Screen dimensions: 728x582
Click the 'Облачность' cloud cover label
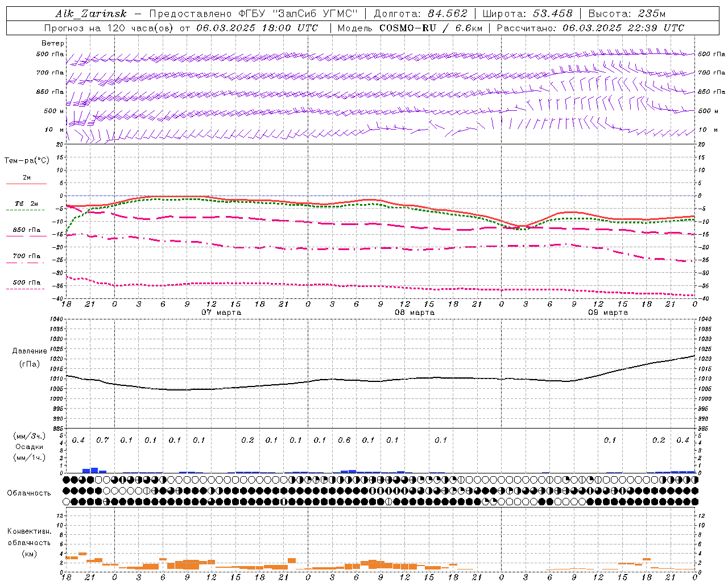[29, 493]
